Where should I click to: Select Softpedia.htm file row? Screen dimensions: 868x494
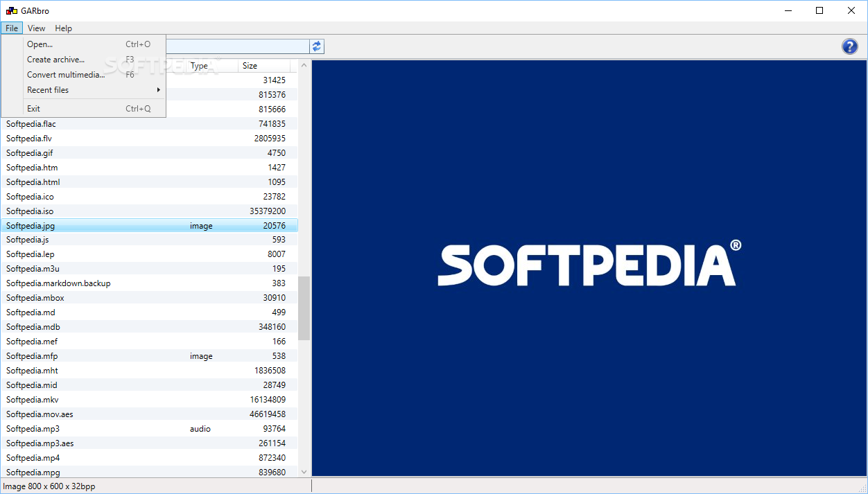point(149,168)
